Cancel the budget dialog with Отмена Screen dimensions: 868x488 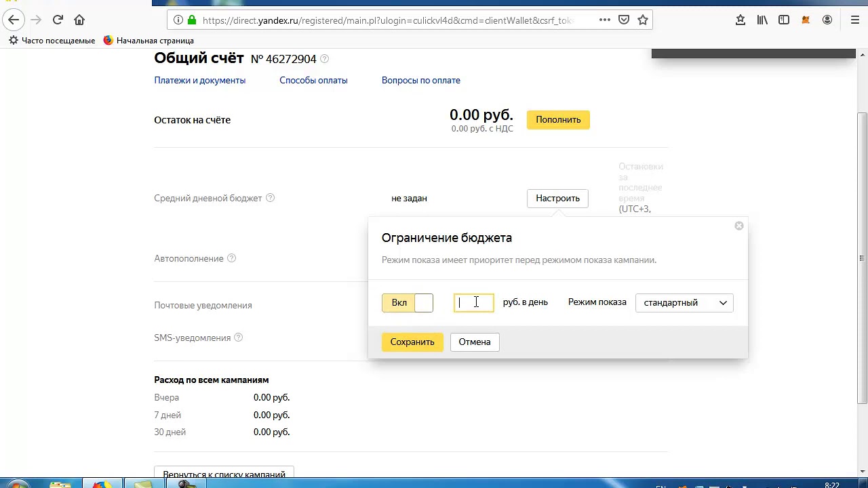(x=475, y=342)
